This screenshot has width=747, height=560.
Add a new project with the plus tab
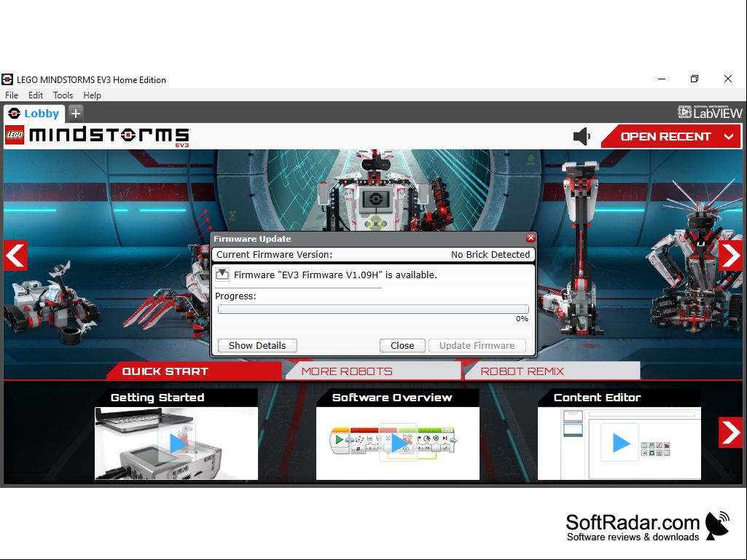(76, 114)
